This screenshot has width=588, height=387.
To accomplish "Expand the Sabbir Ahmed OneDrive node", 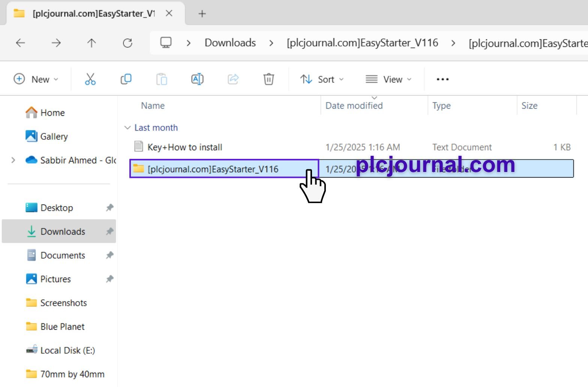I will (x=13, y=160).
